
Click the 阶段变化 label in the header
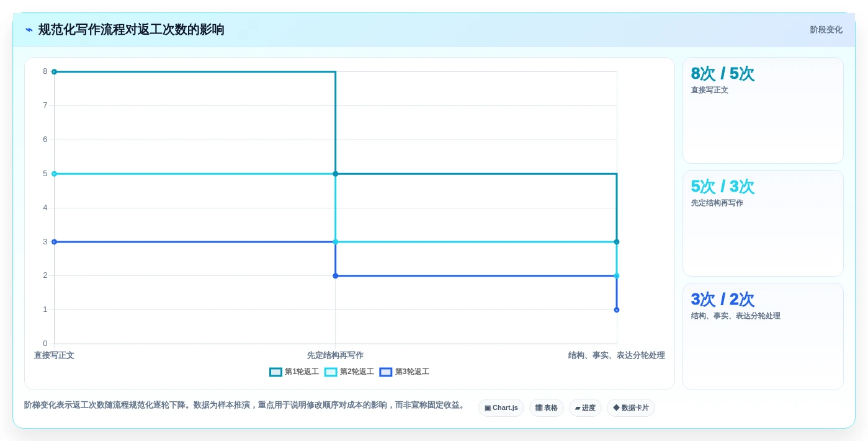[x=826, y=30]
